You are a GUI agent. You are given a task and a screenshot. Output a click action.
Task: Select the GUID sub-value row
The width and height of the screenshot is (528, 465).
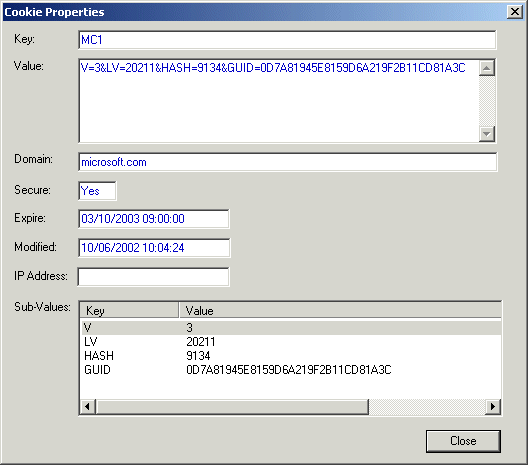tap(291, 370)
